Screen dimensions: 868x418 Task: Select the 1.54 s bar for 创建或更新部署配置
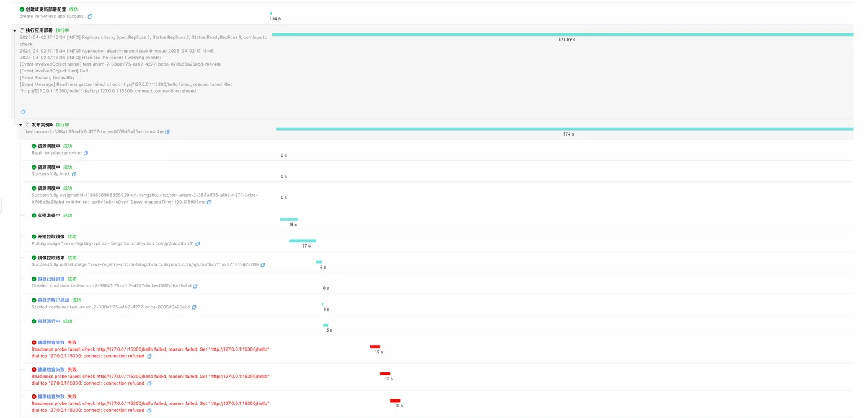(x=271, y=13)
